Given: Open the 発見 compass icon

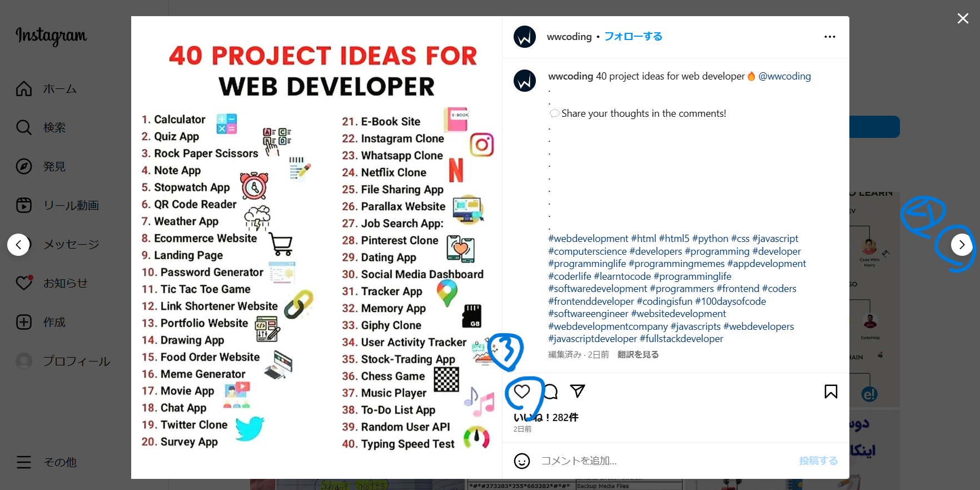Looking at the screenshot, I should 24,166.
